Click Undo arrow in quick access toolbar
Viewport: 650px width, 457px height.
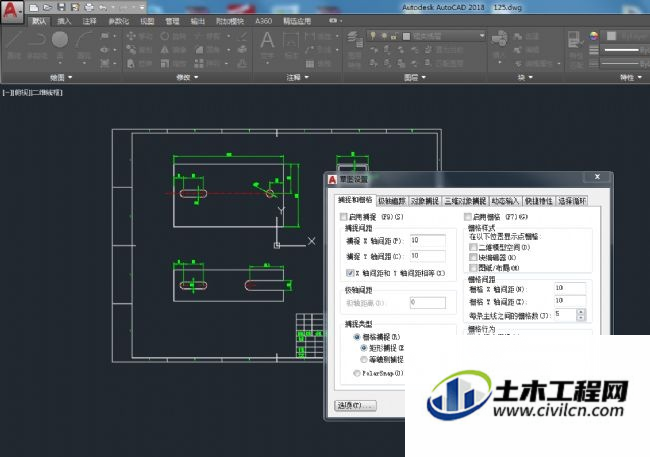click(102, 7)
